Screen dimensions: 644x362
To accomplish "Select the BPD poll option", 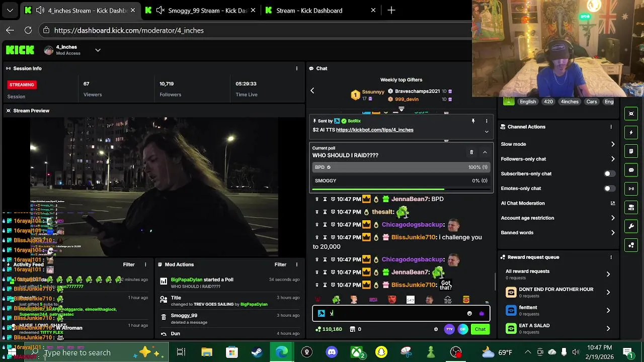I will (401, 167).
